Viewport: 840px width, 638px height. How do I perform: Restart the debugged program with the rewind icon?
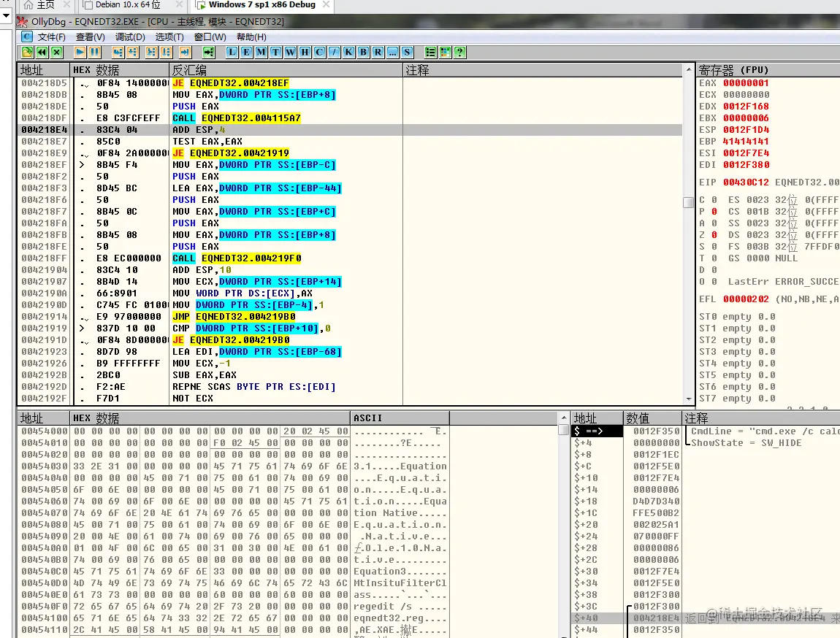tap(42, 52)
